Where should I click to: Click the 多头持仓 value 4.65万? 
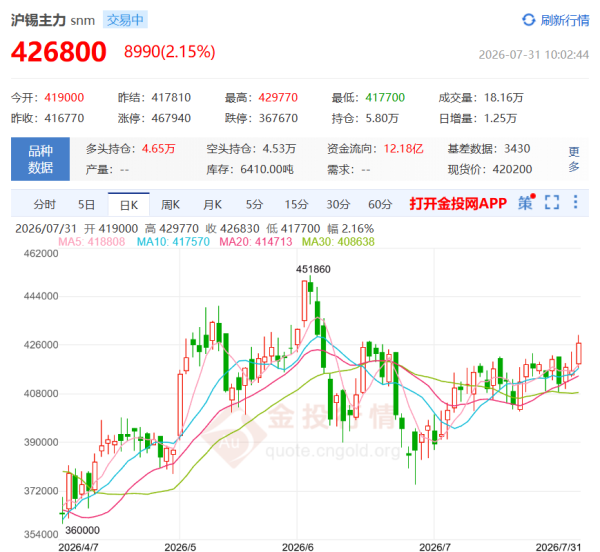(158, 148)
